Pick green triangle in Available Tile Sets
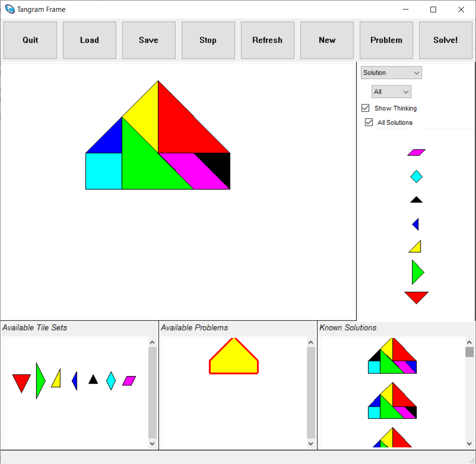This screenshot has width=476, height=464. point(39,380)
